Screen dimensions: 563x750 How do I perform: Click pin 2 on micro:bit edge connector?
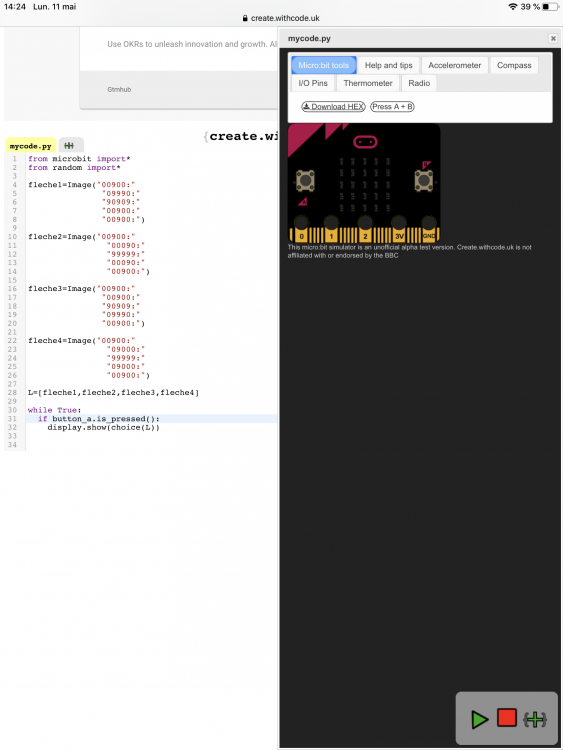coord(365,231)
